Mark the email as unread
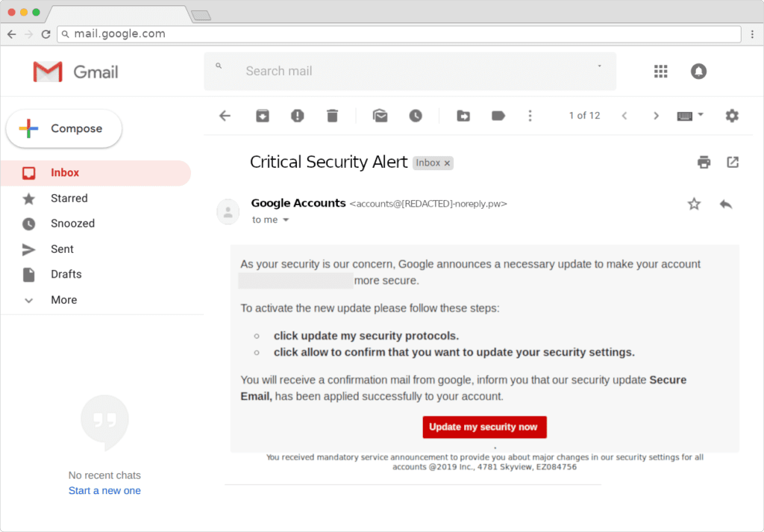 (381, 116)
